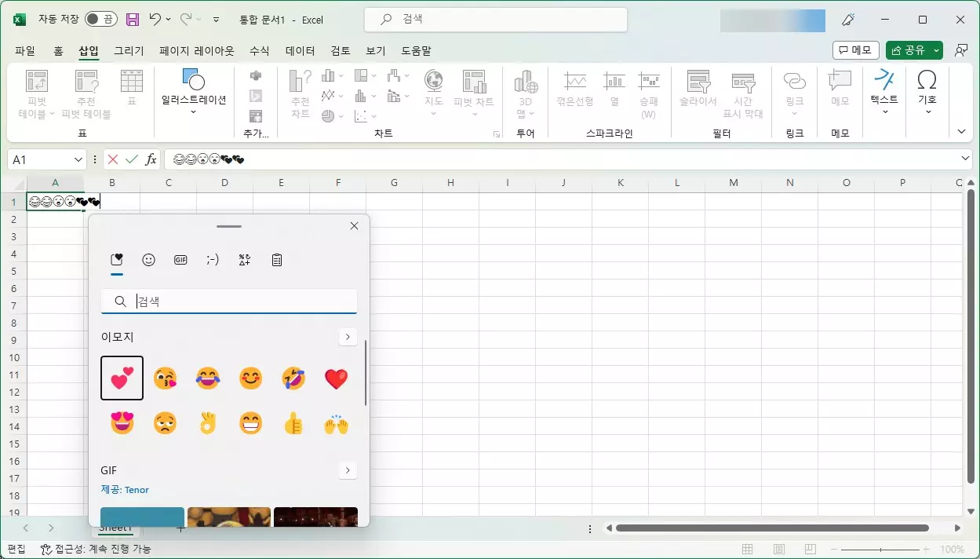980x559 pixels.
Task: Click the Save disk icon
Action: coord(133,19)
